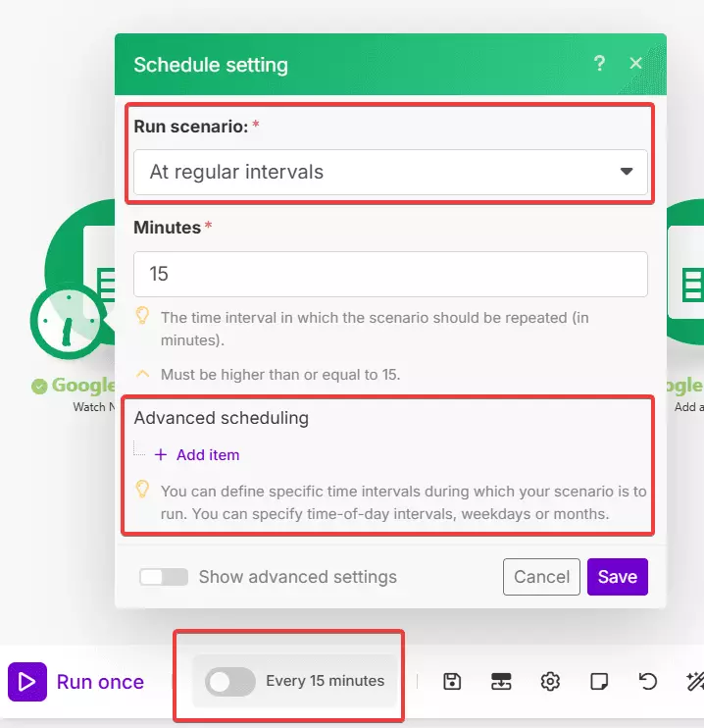Click the Run once text label

click(x=100, y=682)
